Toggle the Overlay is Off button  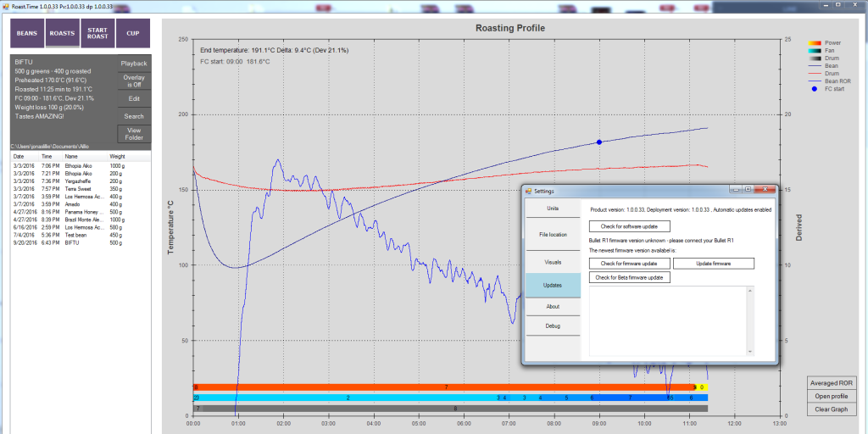[134, 81]
